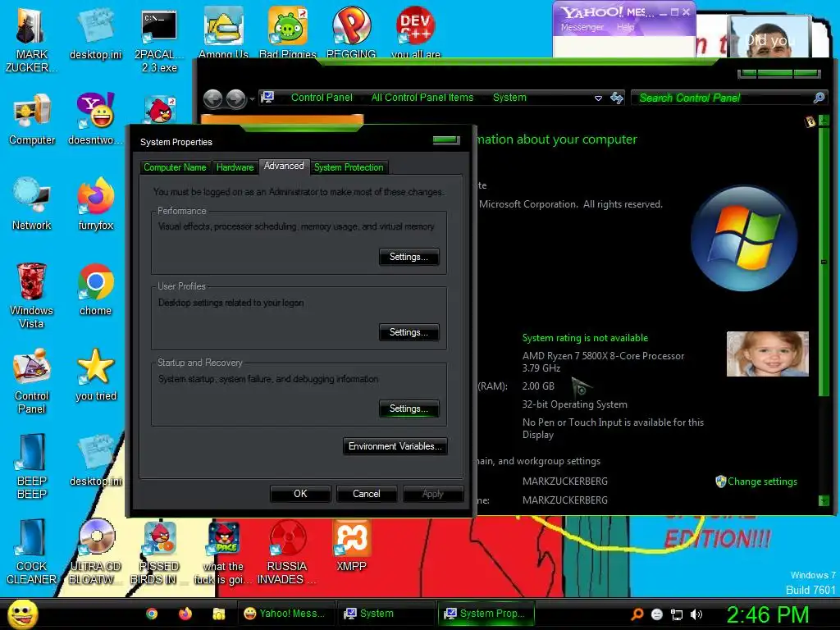
Task: Click the 2:46 PM taskbar clock
Action: [x=767, y=614]
